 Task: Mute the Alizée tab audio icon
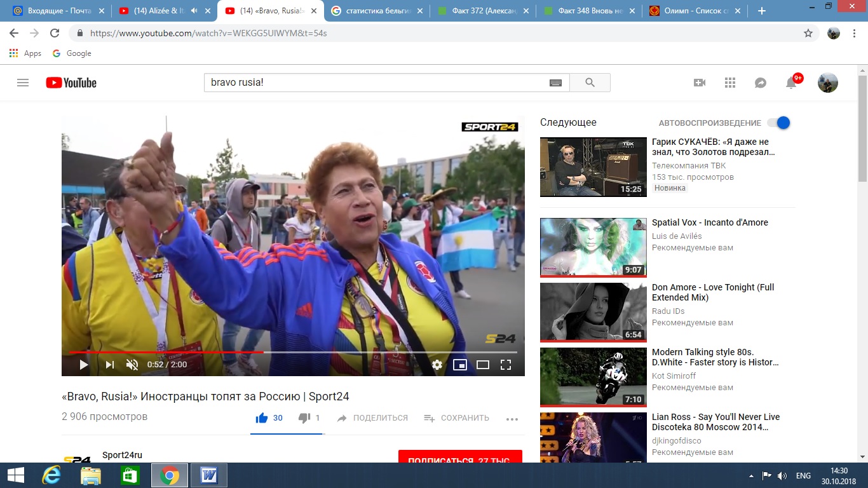coord(194,11)
